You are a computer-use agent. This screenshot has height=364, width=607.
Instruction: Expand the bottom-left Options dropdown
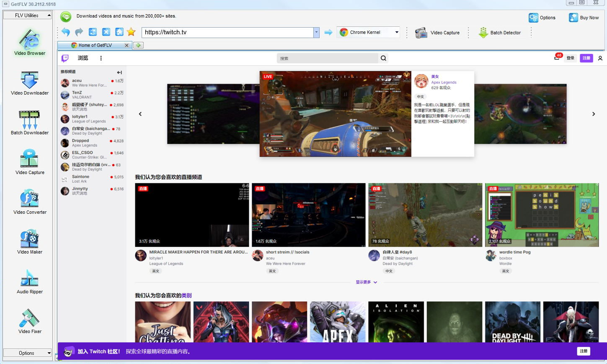pos(27,353)
